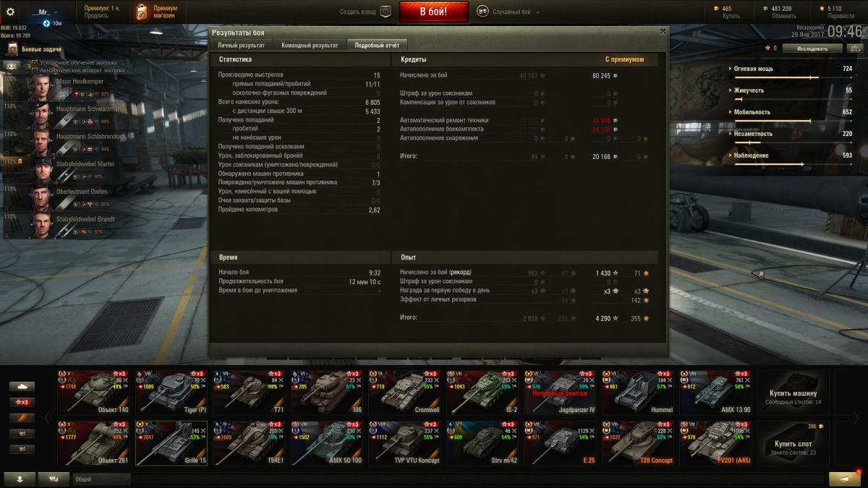The height and width of the screenshot is (488, 868).
Task: Select Cromwell tank
Action: [x=404, y=392]
